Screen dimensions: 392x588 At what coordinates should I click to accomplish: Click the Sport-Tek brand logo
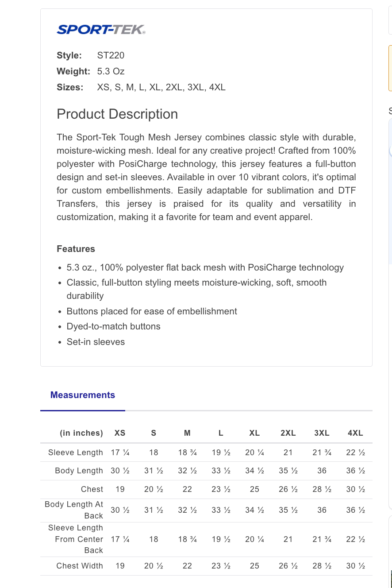tap(101, 30)
